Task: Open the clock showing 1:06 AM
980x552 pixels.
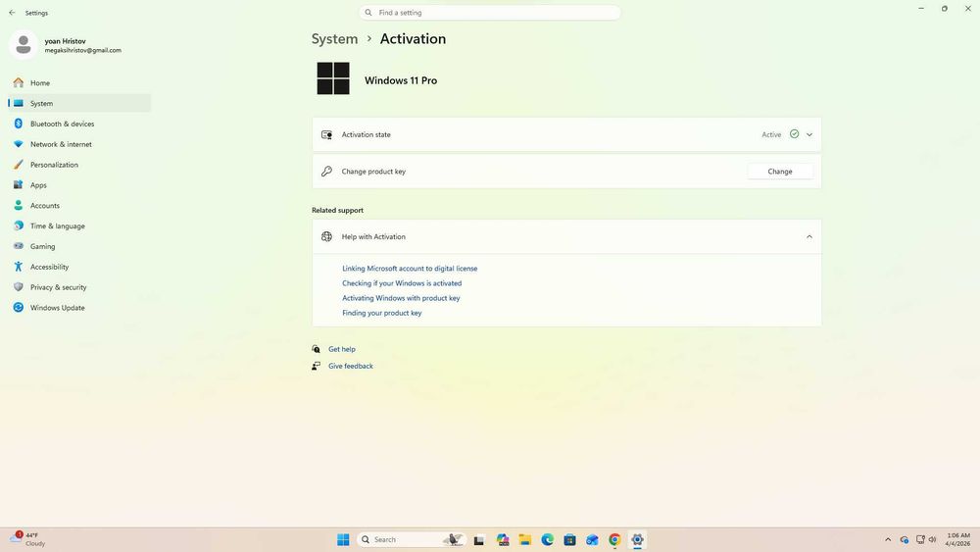Action: coord(958,539)
